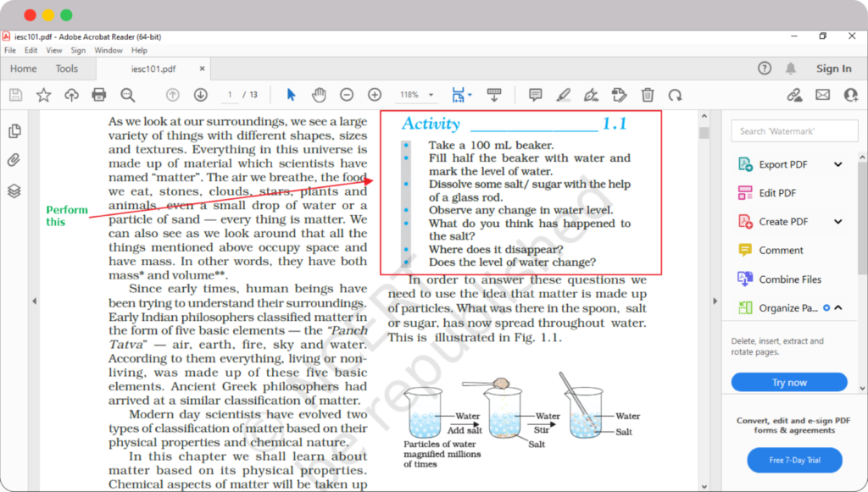This screenshot has width=868, height=492.
Task: Open the attachments paperclip panel
Action: click(x=14, y=161)
